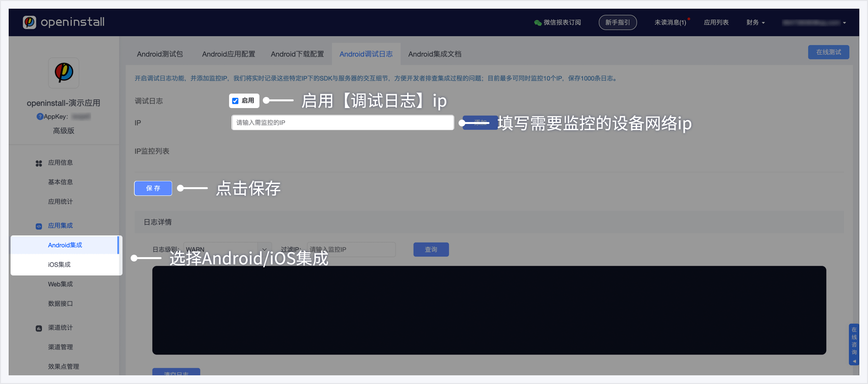Select iOS集成 in sidebar

click(59, 264)
